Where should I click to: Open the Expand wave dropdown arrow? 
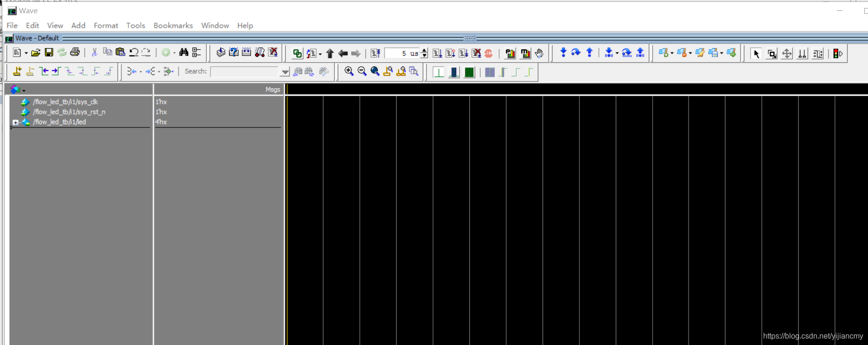159,72
